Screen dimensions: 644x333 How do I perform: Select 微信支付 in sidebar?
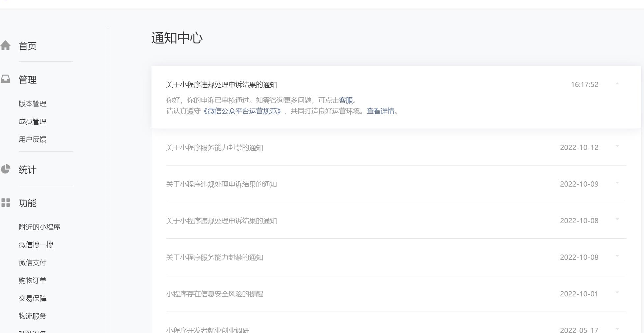(33, 262)
